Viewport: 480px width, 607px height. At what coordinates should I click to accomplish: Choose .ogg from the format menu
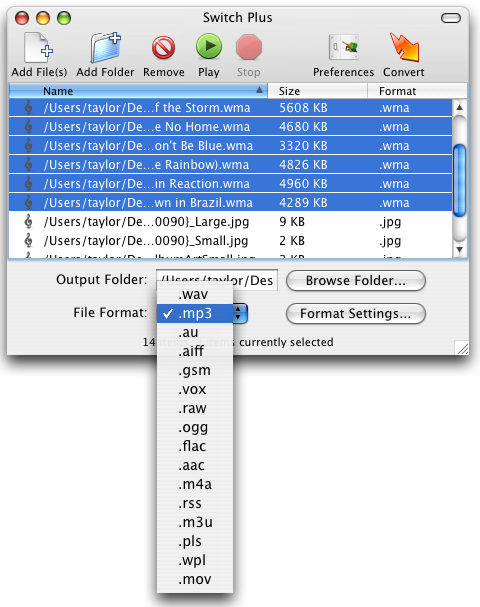pyautogui.click(x=195, y=427)
